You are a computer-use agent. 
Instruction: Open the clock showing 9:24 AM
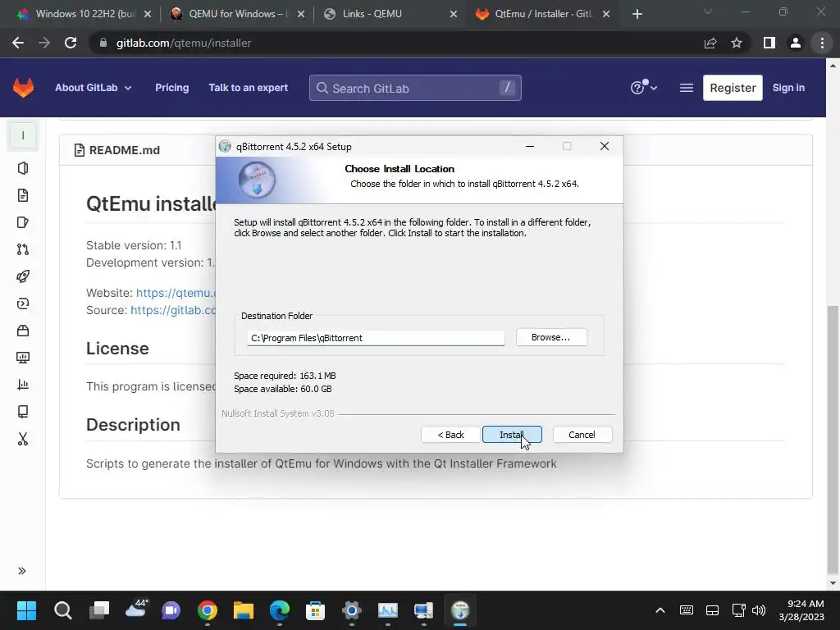801,610
